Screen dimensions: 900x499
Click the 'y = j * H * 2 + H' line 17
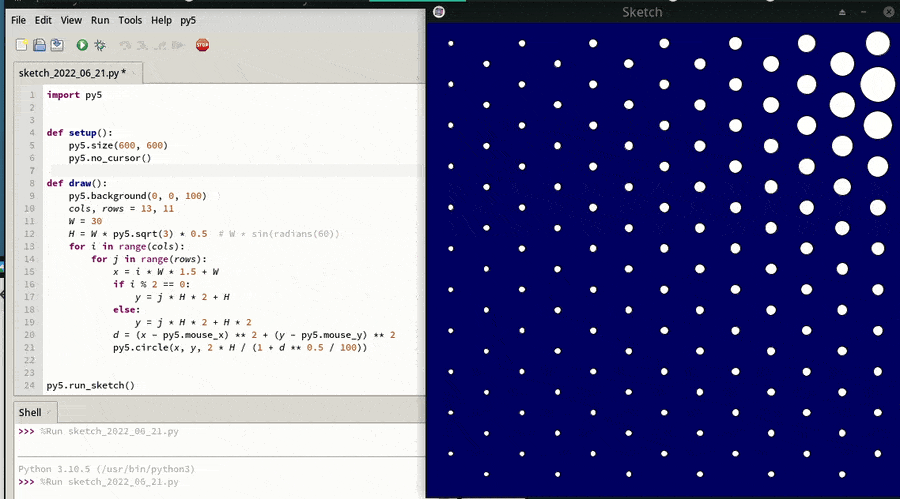(x=182, y=297)
